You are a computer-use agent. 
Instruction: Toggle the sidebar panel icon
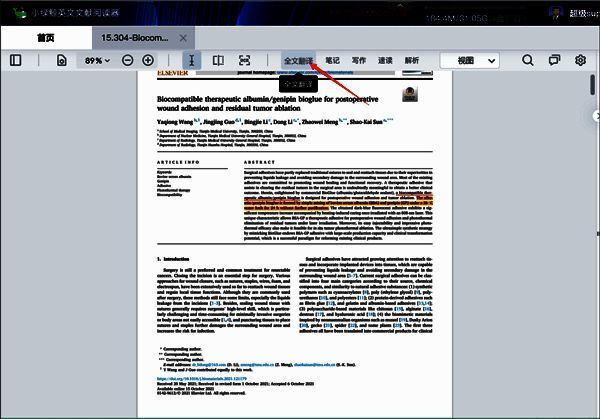(x=15, y=61)
